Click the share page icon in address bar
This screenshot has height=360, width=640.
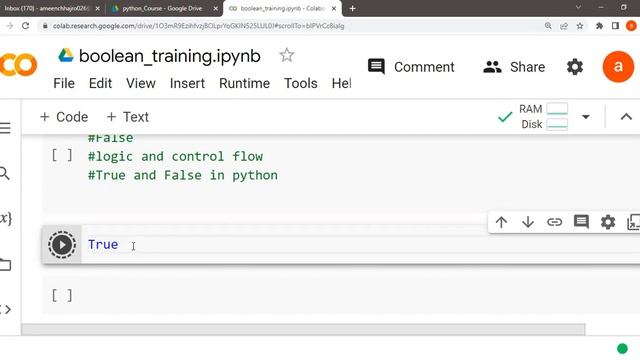coord(564,26)
